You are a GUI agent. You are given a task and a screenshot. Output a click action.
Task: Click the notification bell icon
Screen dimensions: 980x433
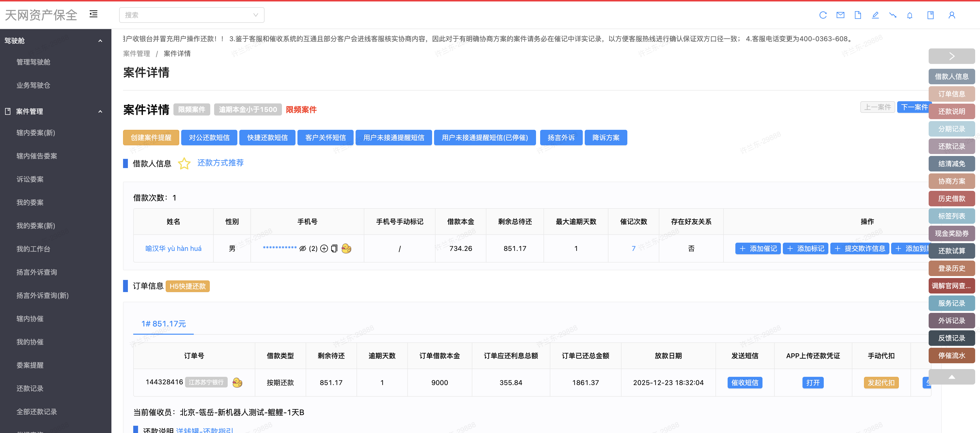[909, 15]
